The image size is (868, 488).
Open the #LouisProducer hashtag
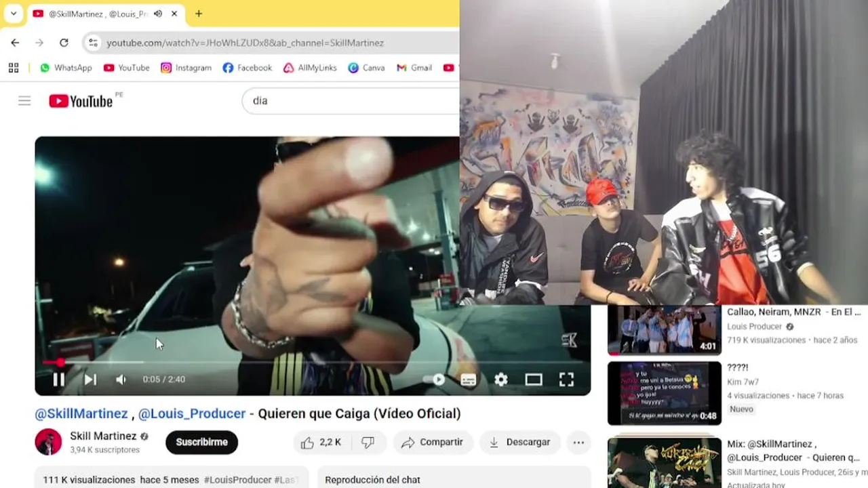click(237, 480)
